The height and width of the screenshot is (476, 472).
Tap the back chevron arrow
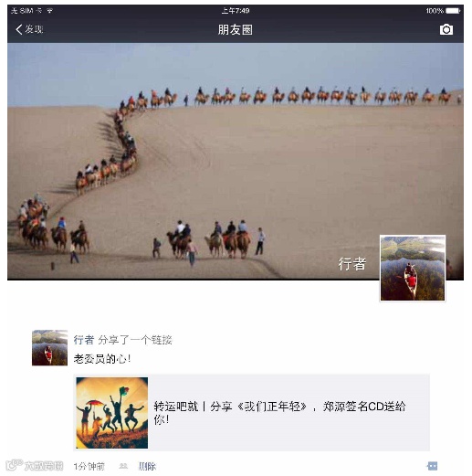click(19, 29)
